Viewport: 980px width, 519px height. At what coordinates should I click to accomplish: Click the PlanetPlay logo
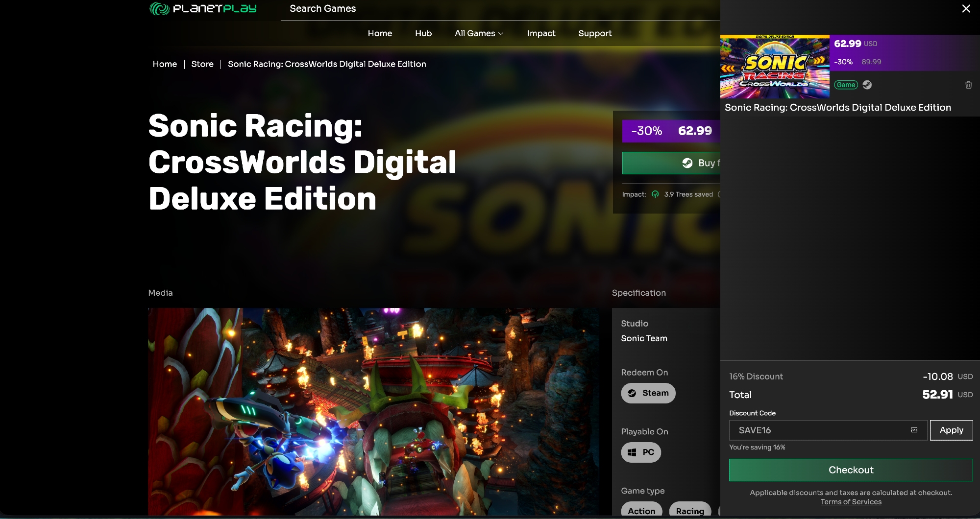pos(203,9)
